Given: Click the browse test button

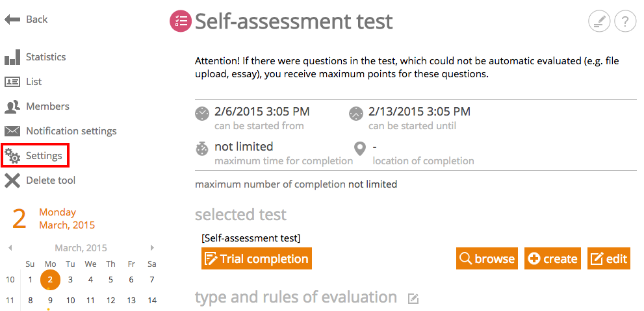Looking at the screenshot, I should tap(487, 258).
